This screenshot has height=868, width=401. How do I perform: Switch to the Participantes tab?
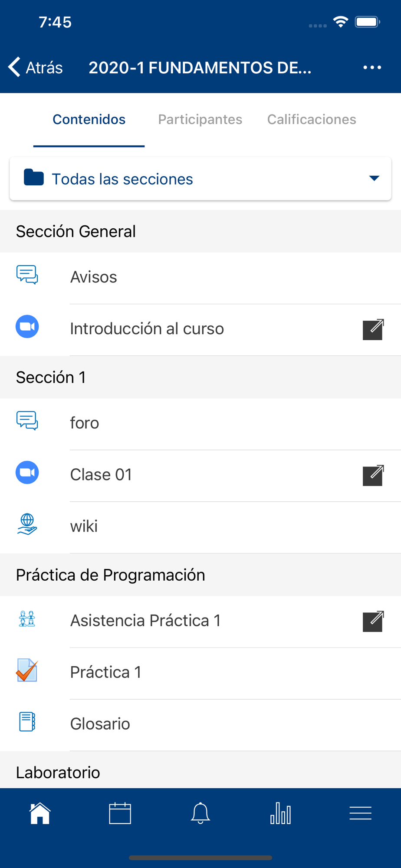point(200,119)
